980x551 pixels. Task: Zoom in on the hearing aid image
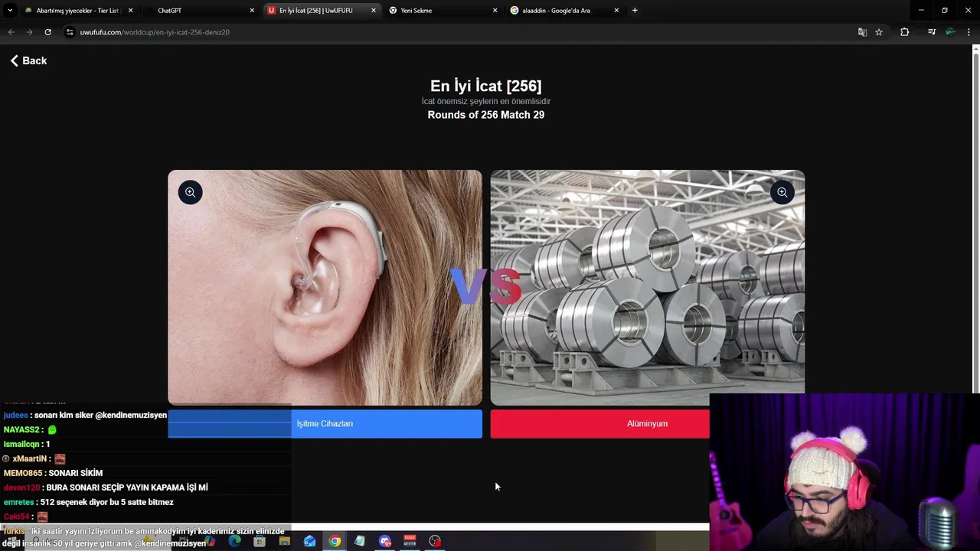190,192
